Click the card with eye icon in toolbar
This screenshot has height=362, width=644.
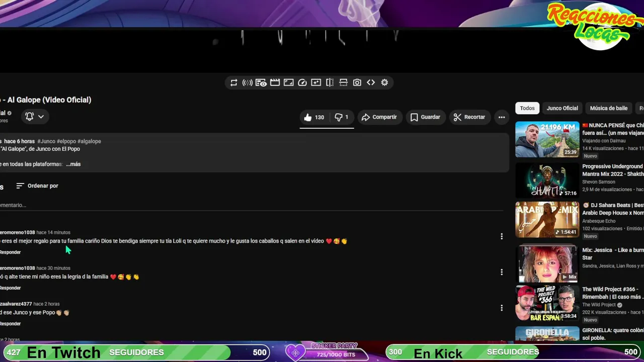click(261, 82)
